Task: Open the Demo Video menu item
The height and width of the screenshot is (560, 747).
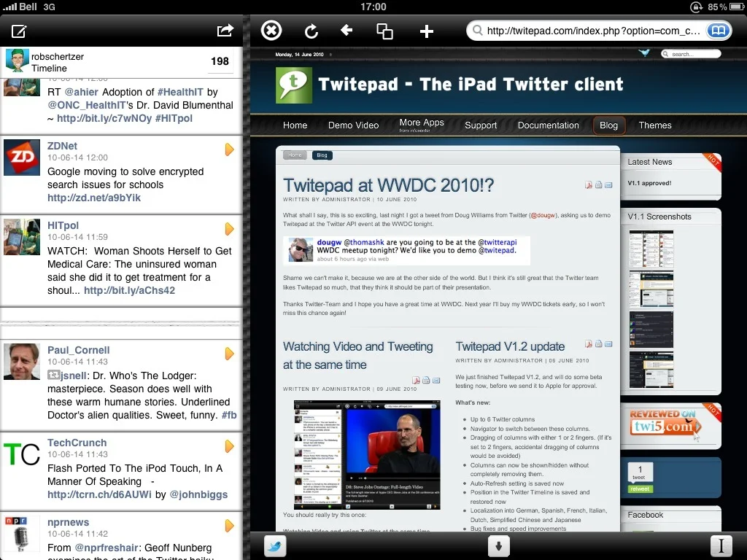Action: [x=354, y=125]
